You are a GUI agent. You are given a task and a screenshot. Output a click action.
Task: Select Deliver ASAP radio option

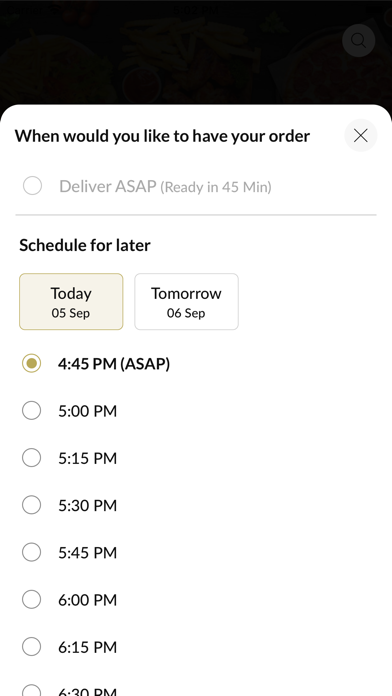32,186
